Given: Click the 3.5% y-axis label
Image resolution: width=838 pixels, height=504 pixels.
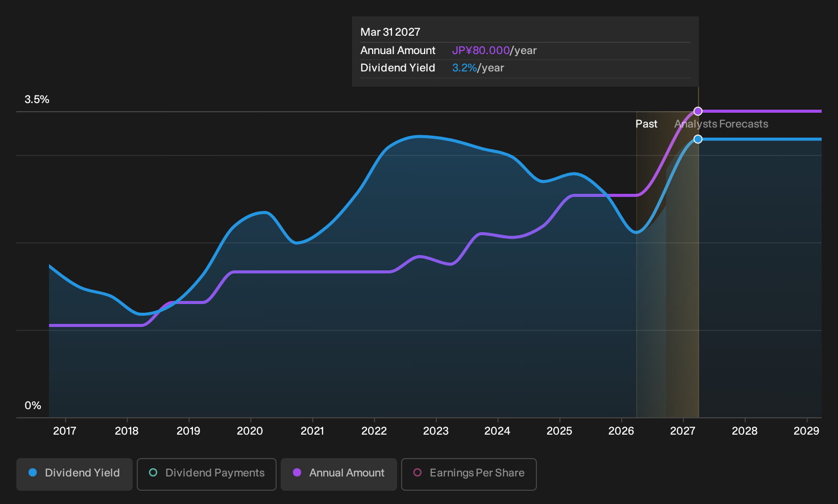Looking at the screenshot, I should point(37,99).
